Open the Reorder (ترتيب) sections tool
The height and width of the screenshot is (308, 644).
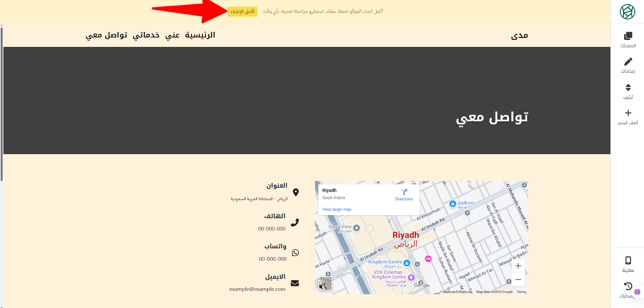pos(628,87)
